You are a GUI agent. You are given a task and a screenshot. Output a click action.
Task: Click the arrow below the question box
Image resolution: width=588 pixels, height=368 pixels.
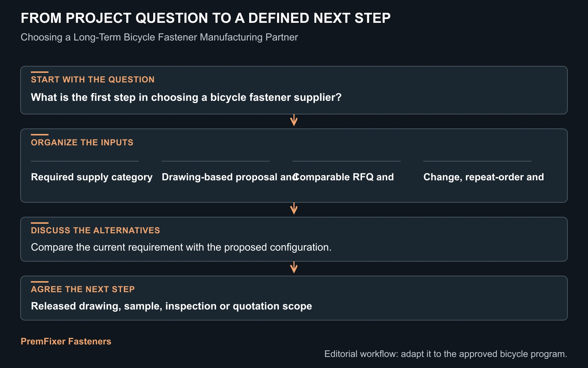click(x=294, y=120)
